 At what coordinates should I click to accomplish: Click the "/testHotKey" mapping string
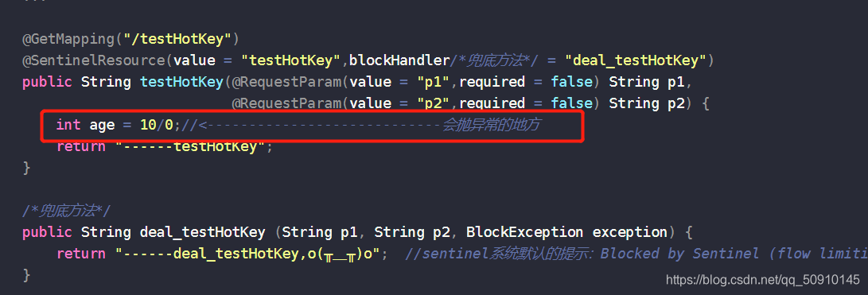(x=177, y=39)
